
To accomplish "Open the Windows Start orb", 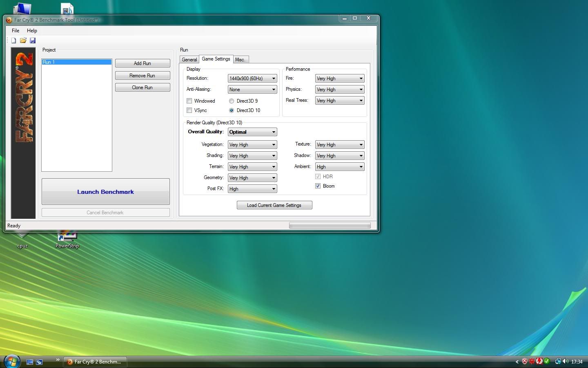I will click(x=11, y=361).
